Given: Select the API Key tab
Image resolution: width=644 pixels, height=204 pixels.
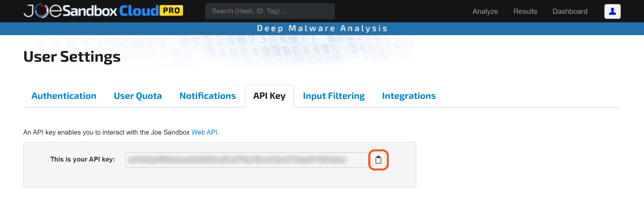Looking at the screenshot, I should pos(269,96).
